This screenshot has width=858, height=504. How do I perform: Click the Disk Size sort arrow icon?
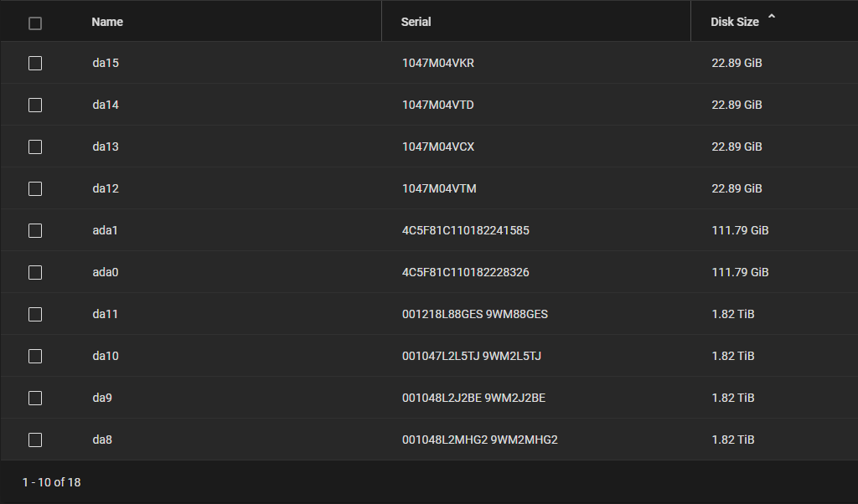[x=772, y=17]
